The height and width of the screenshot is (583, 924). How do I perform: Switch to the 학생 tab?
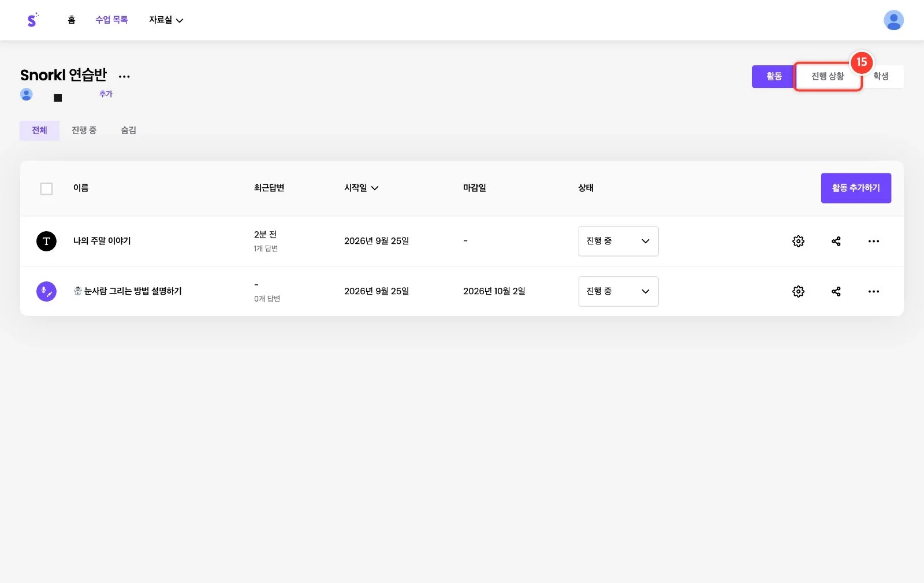point(881,76)
